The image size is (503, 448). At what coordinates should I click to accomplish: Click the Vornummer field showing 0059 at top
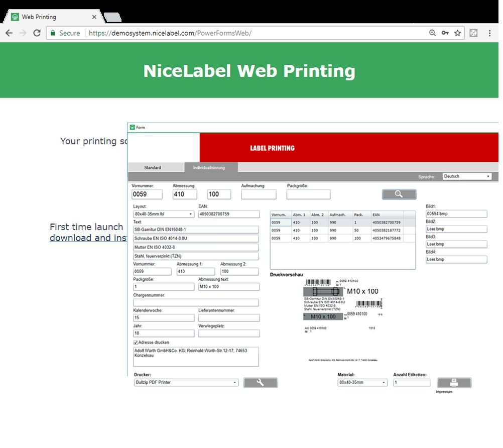click(147, 194)
